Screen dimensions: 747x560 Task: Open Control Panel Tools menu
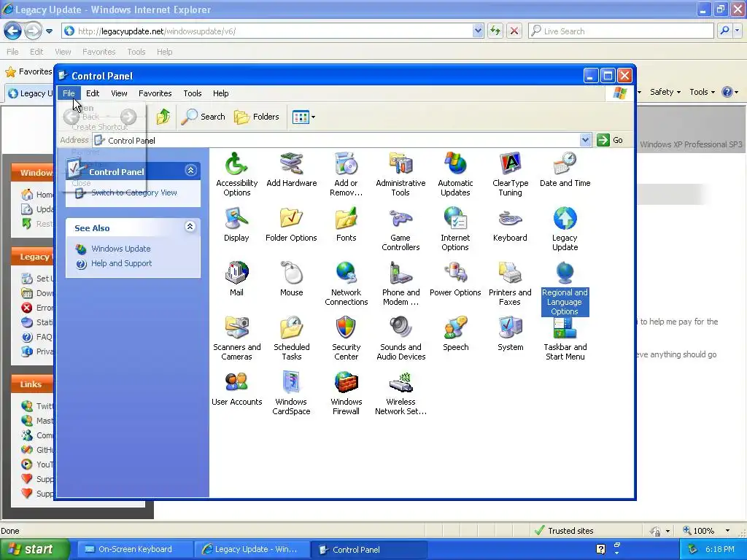coord(193,93)
